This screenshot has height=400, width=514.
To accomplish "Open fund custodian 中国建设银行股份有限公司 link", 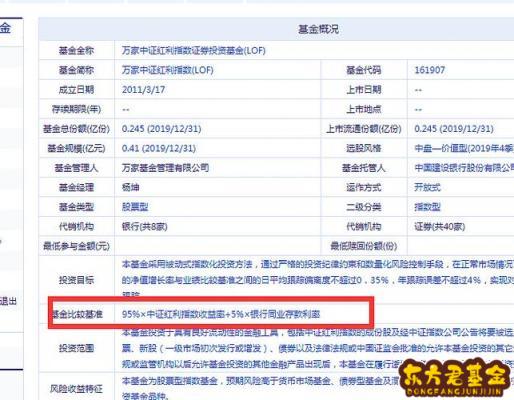I will point(464,168).
